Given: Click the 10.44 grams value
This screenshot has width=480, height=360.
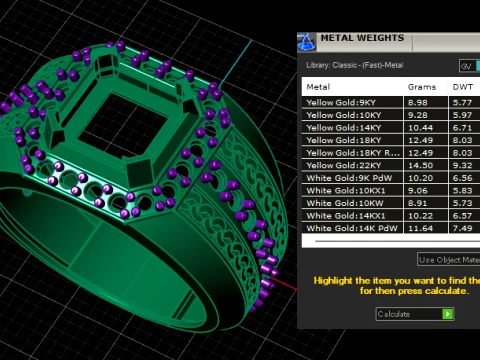Looking at the screenshot, I should click(x=420, y=128).
